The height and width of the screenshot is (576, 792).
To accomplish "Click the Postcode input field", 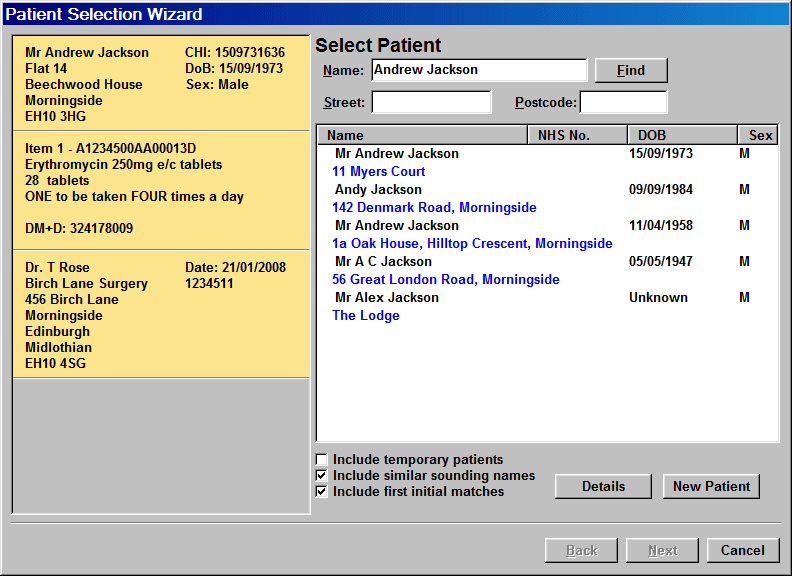I will (623, 102).
